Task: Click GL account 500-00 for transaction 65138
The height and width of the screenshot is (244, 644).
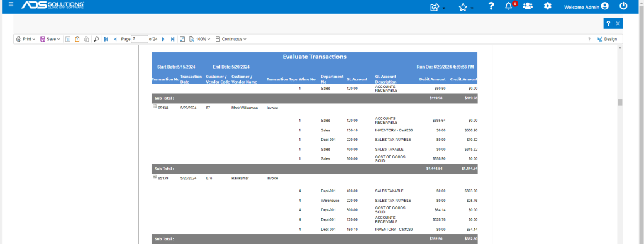Action: click(x=352, y=158)
